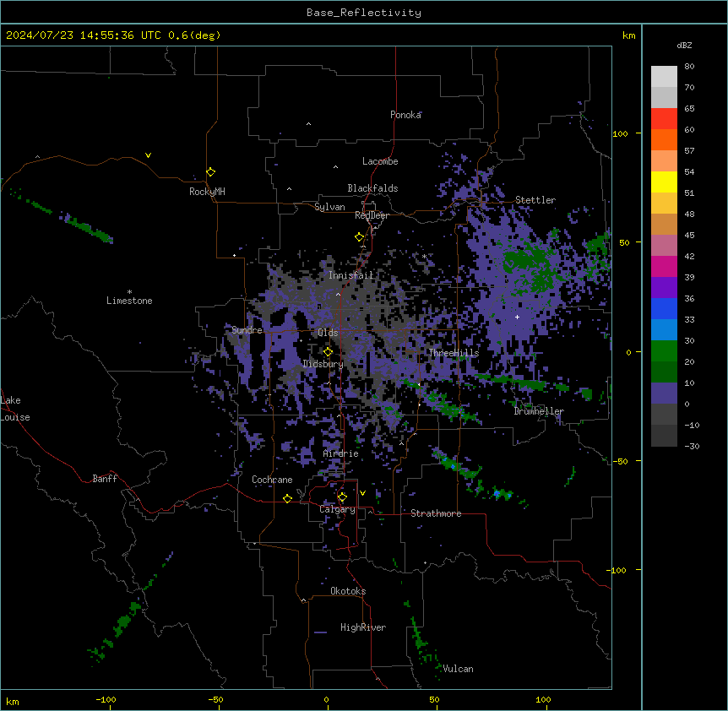Click the Lake Louise label
The width and height of the screenshot is (728, 711).
(15, 409)
